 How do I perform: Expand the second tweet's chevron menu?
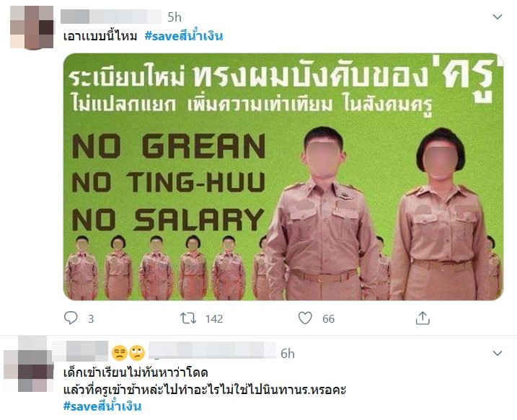498,354
